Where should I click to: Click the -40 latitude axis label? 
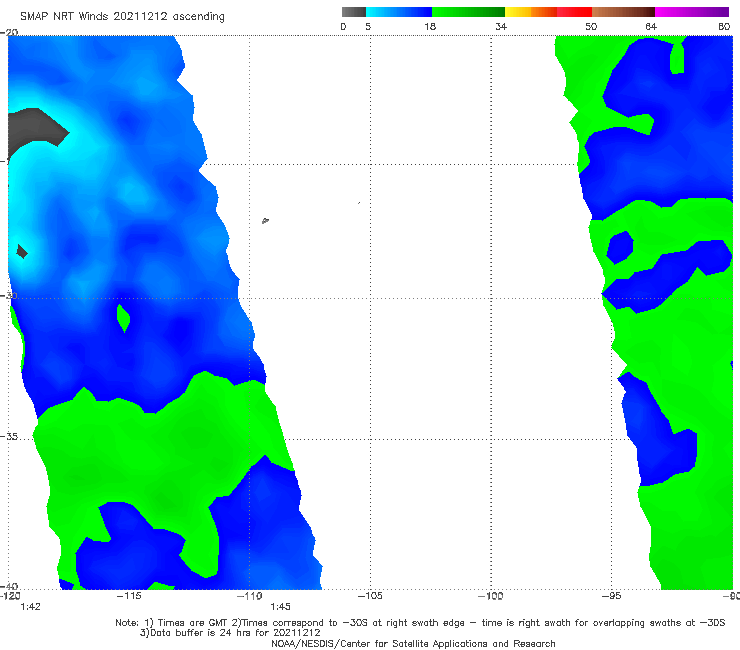coord(9,586)
